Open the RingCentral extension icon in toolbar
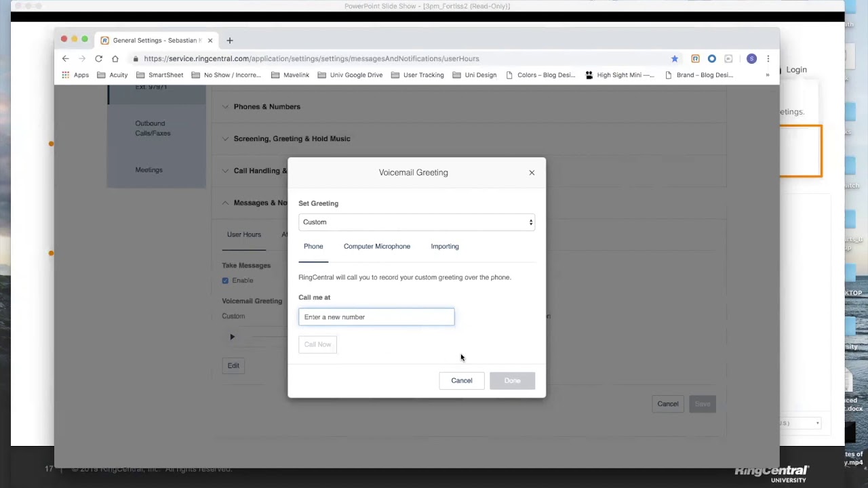This screenshot has width=868, height=488. click(695, 59)
